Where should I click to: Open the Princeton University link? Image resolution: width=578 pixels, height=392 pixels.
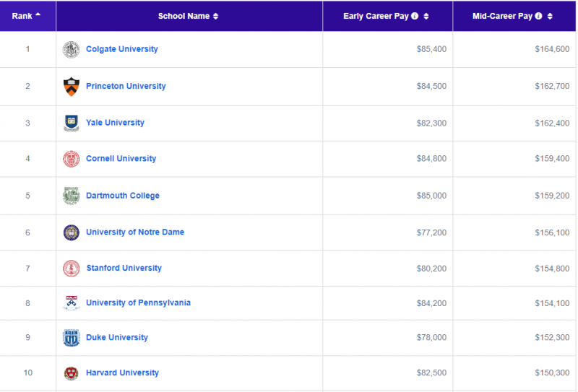[x=126, y=86]
